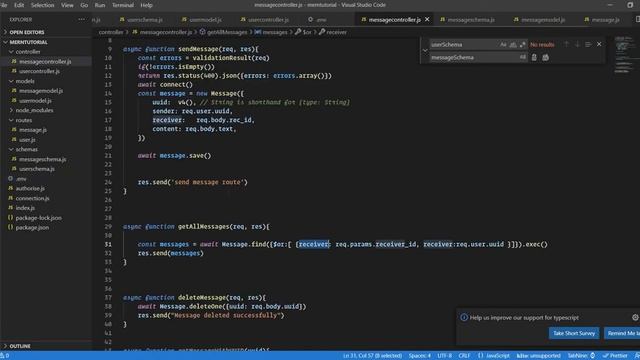Toggle Match Case in find widget
640x360 pixels.
(503, 44)
